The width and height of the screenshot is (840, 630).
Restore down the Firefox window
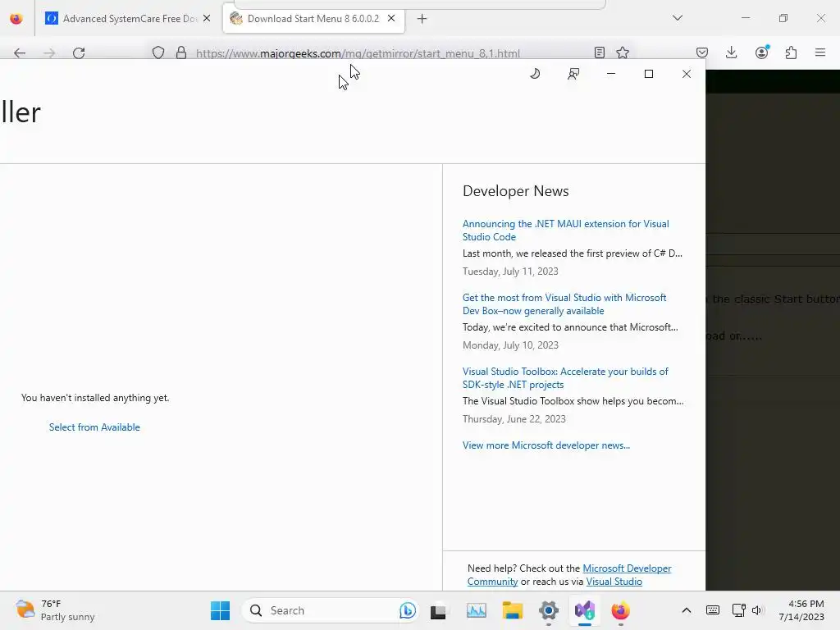(x=783, y=18)
